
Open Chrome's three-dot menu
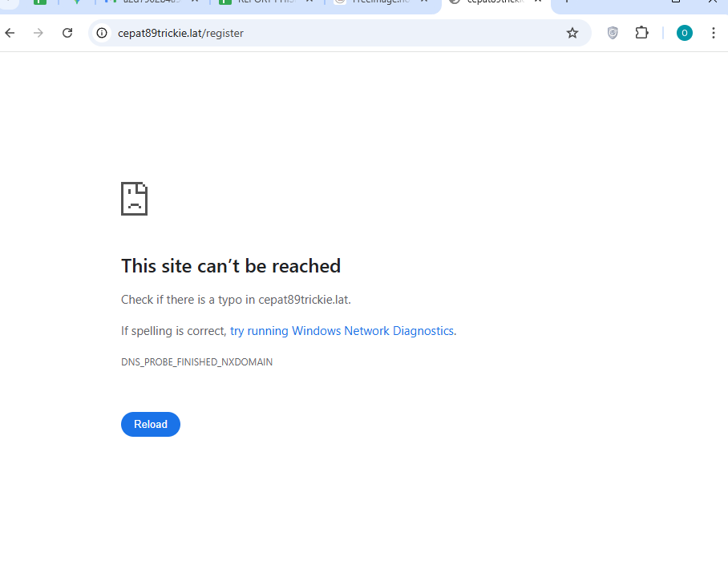click(713, 33)
